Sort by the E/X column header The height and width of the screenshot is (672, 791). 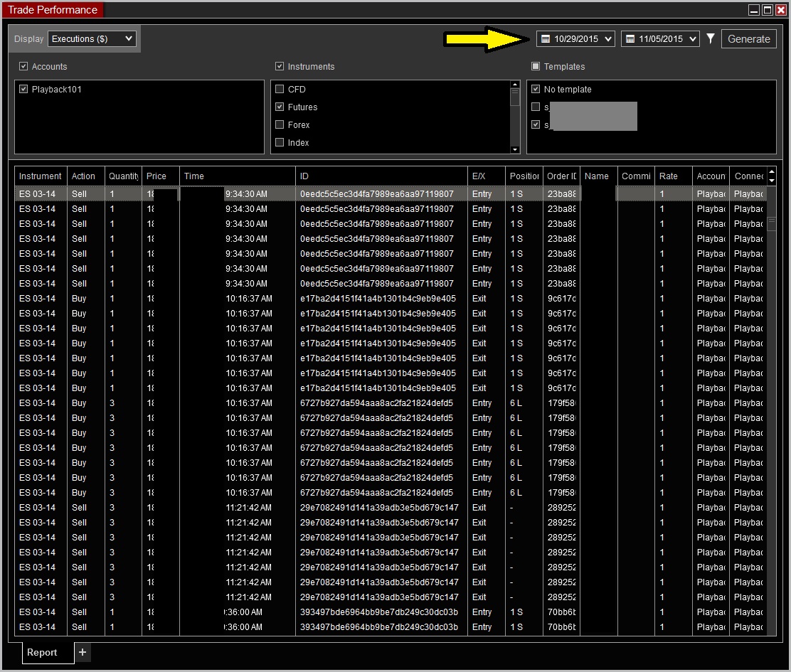coord(487,176)
